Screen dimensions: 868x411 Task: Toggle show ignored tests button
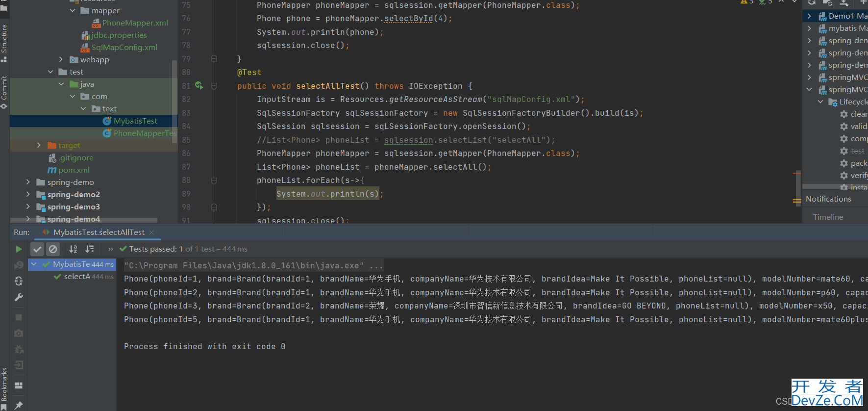[x=53, y=249]
